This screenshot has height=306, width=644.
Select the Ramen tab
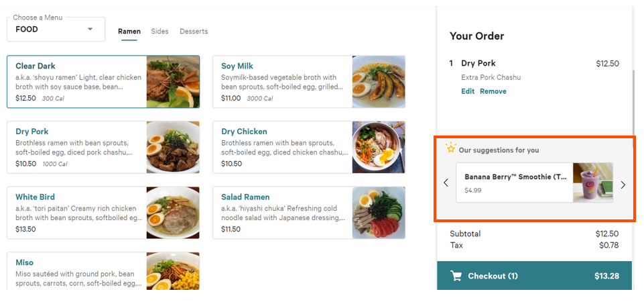[x=129, y=32]
